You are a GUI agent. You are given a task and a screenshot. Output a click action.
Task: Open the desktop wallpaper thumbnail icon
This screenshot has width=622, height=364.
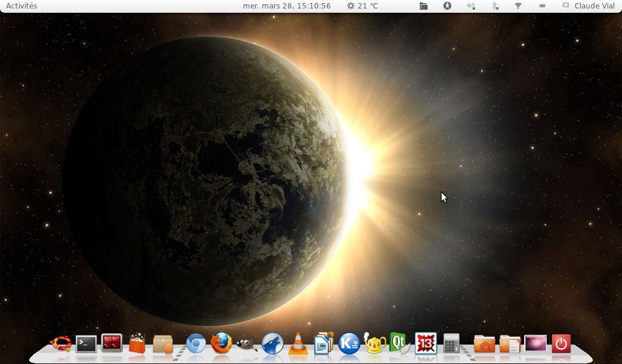click(x=536, y=343)
